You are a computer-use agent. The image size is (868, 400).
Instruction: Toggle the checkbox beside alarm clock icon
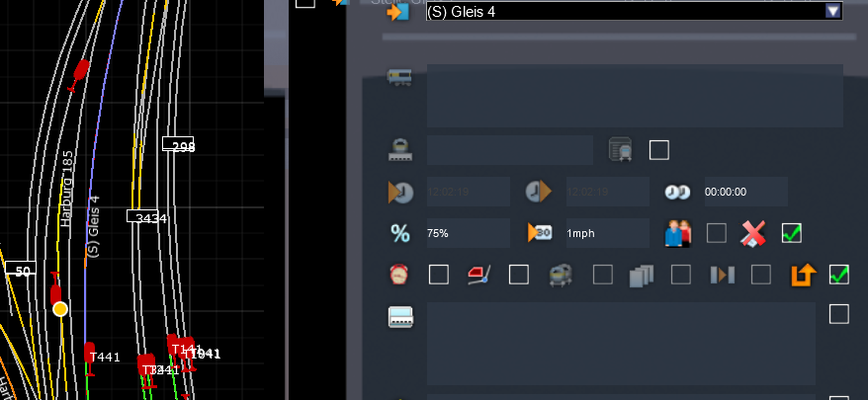[438, 275]
